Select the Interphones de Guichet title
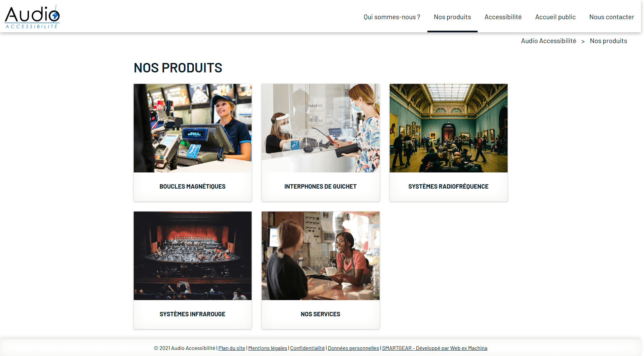This screenshot has width=644, height=356. click(321, 186)
